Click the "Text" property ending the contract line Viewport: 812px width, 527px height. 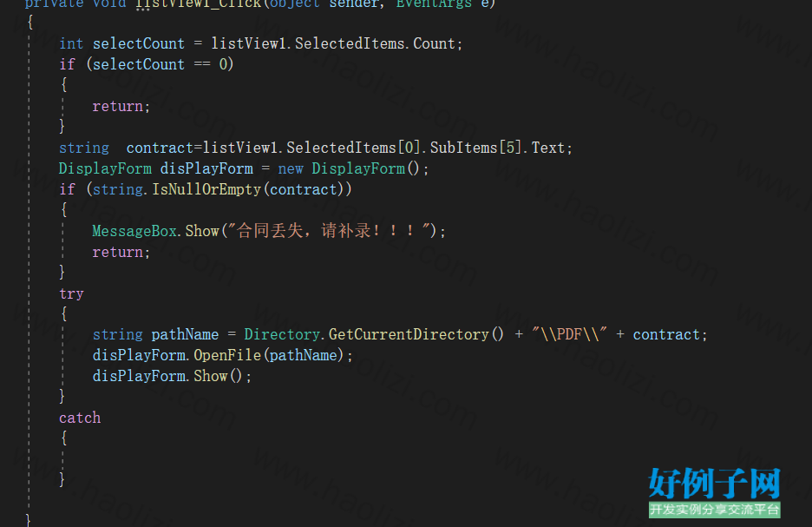coord(548,148)
